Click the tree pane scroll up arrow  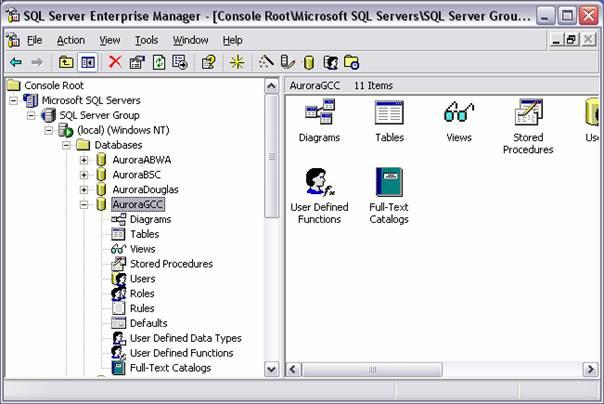tap(272, 86)
